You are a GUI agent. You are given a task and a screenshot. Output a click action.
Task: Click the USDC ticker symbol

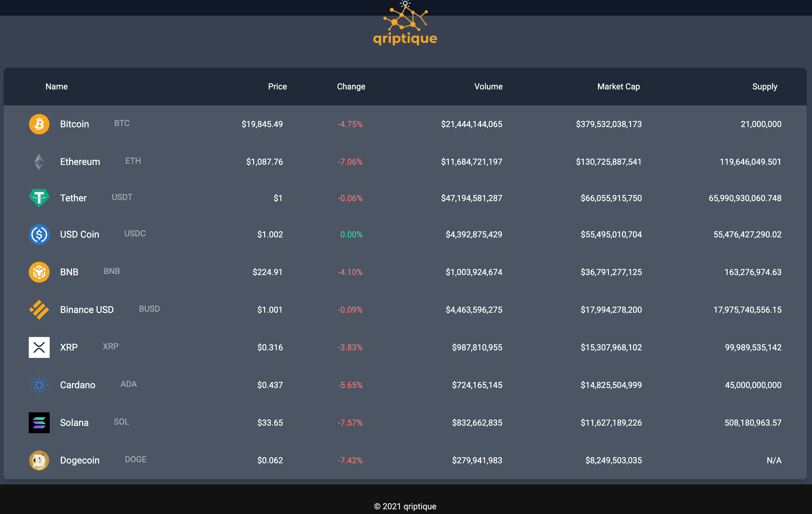(x=135, y=233)
